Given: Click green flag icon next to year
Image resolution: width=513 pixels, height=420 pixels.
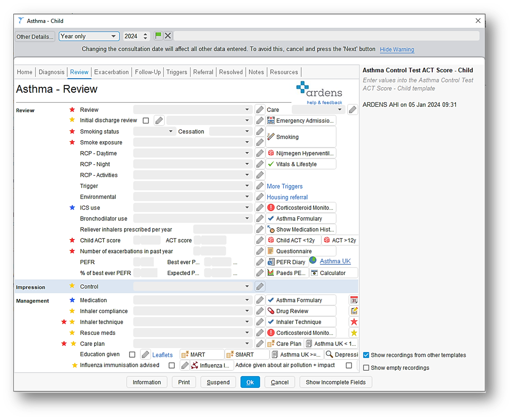Looking at the screenshot, I should coord(158,36).
